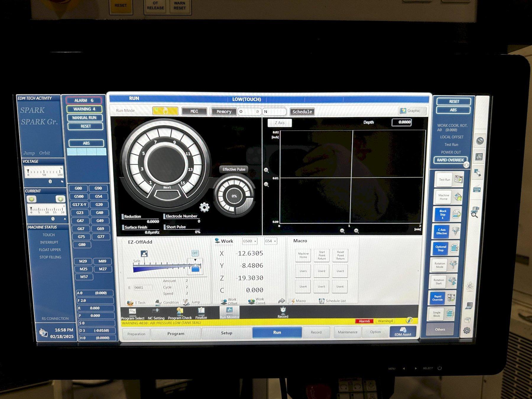The width and height of the screenshot is (532, 399).
Task: Open the Work Coord. icon
Action: [252, 301]
